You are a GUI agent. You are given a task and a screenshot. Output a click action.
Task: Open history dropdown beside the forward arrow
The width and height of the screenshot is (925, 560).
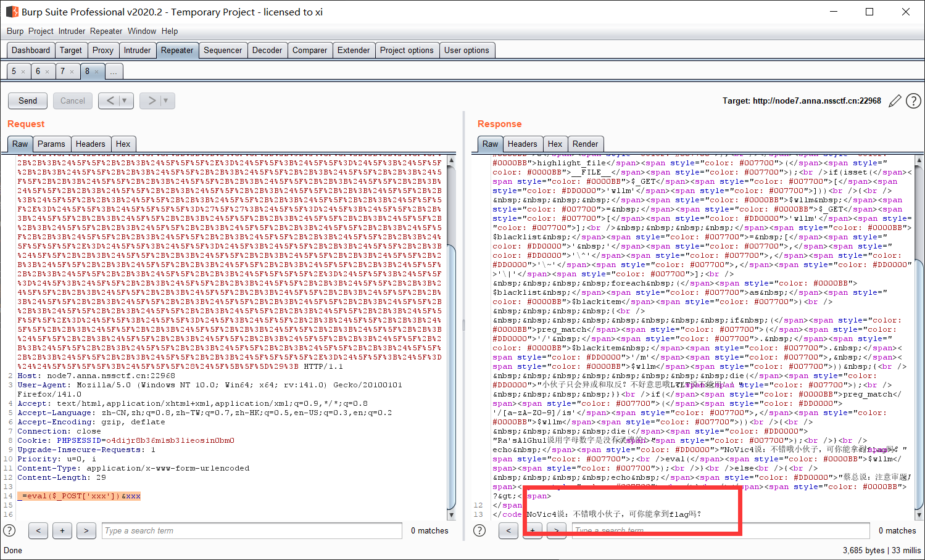point(167,101)
